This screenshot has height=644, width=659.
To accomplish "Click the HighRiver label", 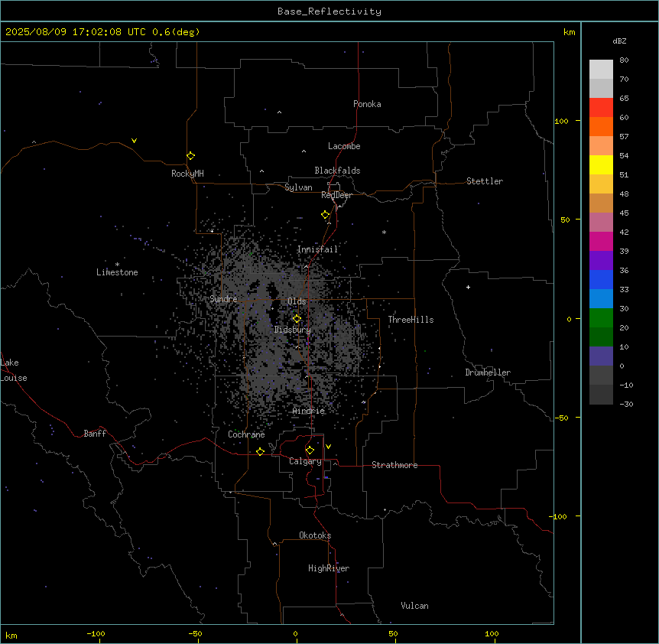I will pos(329,568).
